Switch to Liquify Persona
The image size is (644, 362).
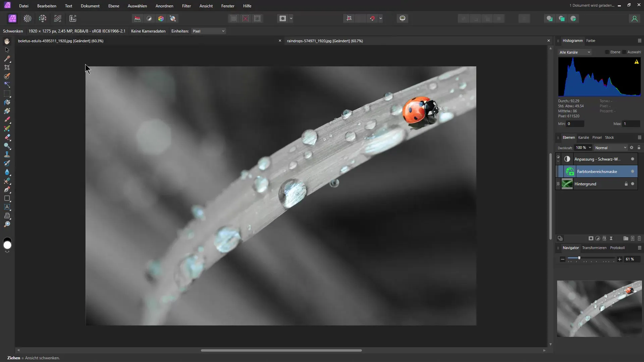tap(28, 18)
